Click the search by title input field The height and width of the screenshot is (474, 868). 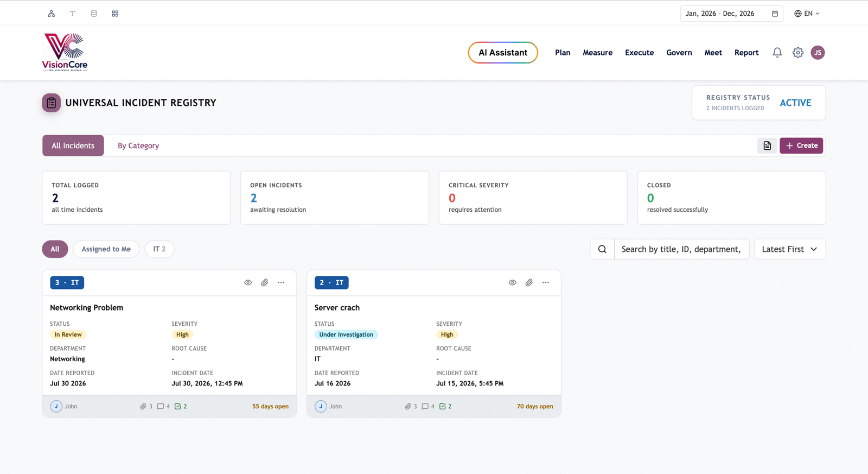pyautogui.click(x=681, y=249)
